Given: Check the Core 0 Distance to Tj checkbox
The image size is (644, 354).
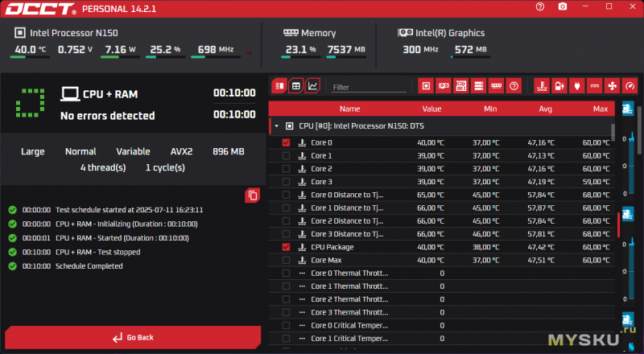Looking at the screenshot, I should pyautogui.click(x=287, y=195).
